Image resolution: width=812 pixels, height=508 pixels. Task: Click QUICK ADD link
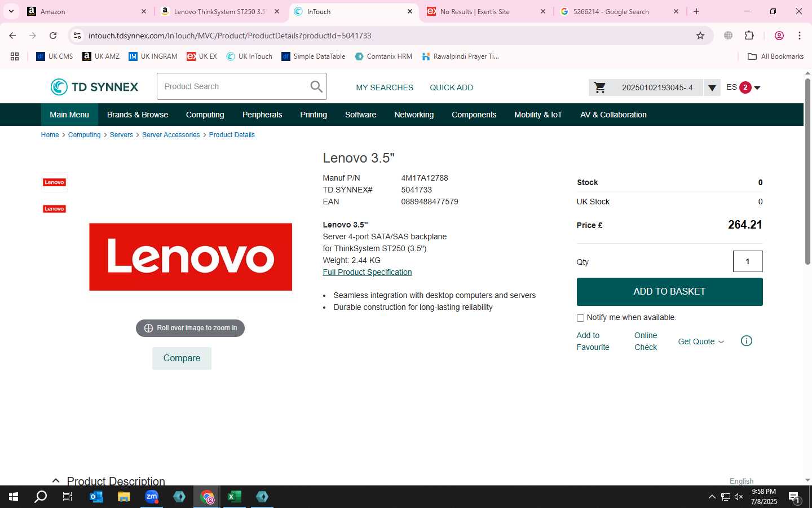pos(452,87)
